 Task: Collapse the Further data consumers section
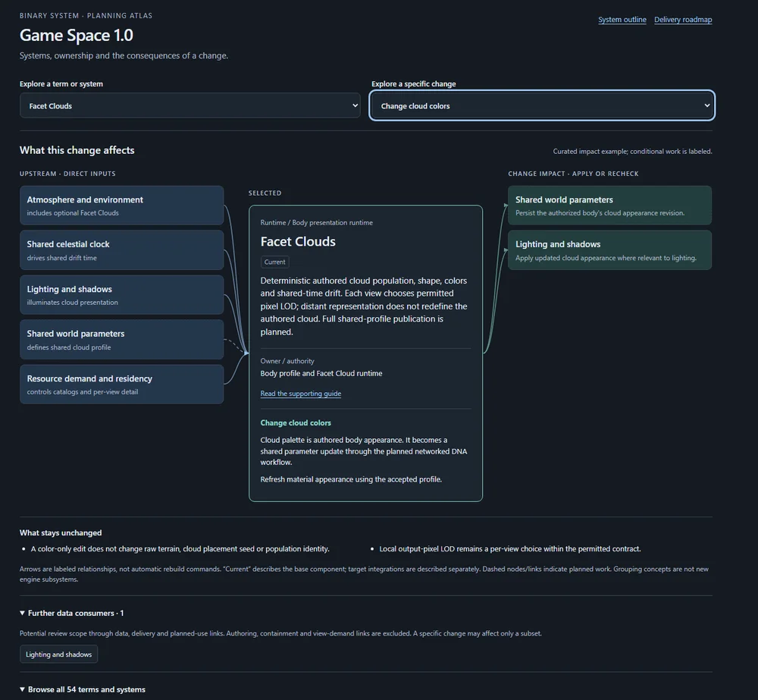tap(71, 613)
